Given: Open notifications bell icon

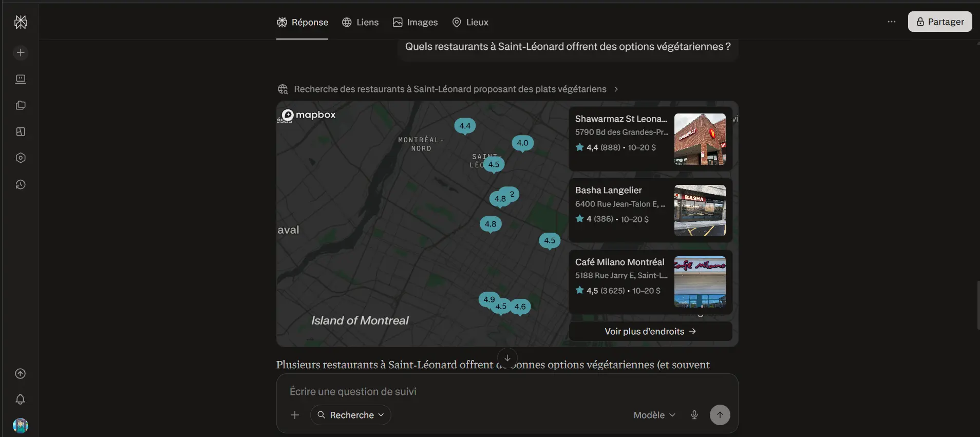Looking at the screenshot, I should click(x=21, y=399).
